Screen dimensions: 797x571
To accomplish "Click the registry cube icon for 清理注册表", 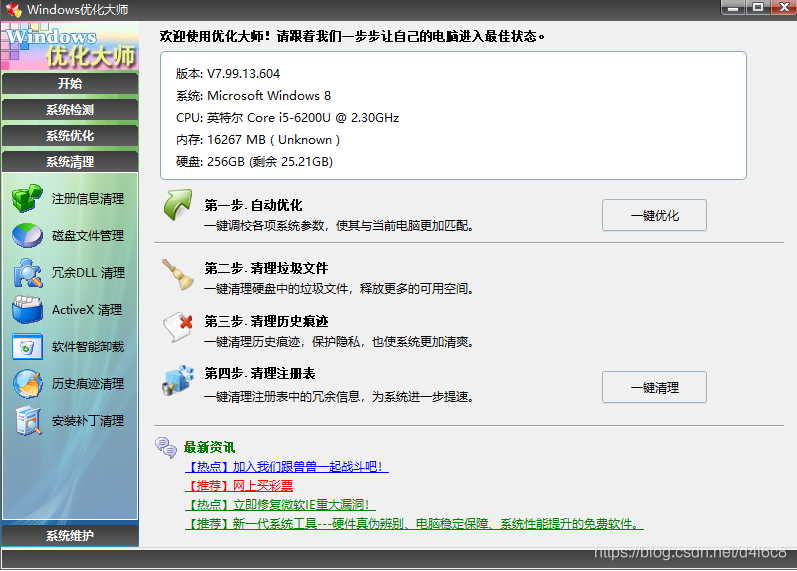I will tap(178, 380).
